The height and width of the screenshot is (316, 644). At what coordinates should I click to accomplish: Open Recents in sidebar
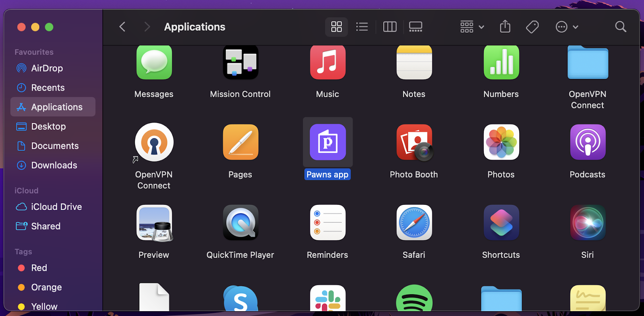(x=53, y=87)
